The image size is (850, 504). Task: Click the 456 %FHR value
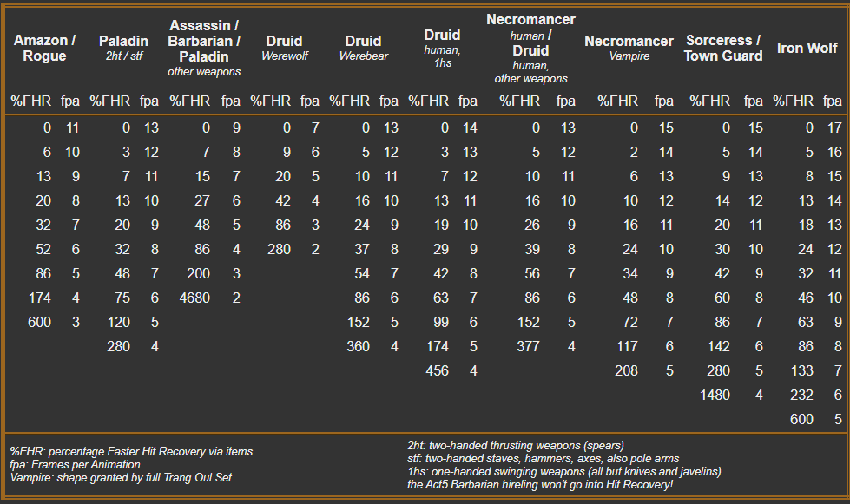click(437, 370)
